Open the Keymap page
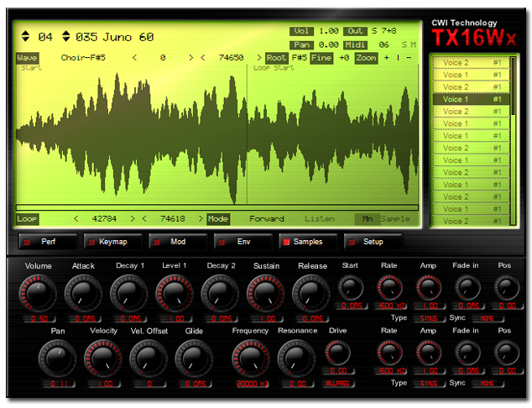This screenshot has width=532, height=408. click(112, 242)
